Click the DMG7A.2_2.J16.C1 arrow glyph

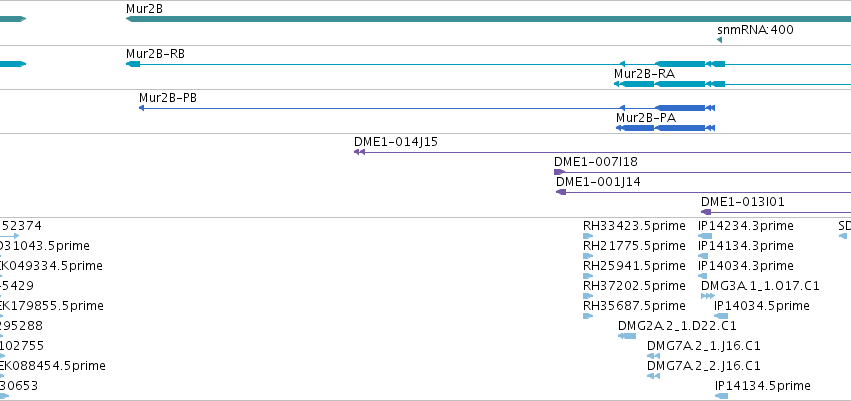(653, 376)
